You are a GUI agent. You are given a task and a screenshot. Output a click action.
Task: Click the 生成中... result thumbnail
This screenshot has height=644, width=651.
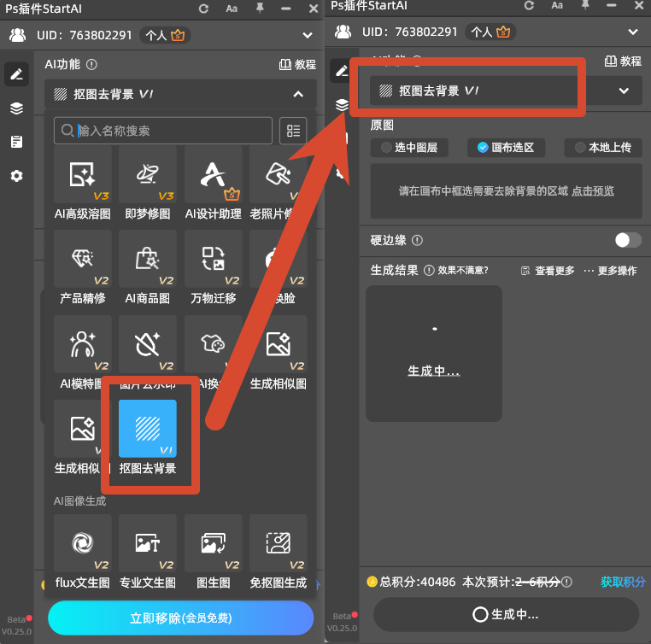pos(434,354)
